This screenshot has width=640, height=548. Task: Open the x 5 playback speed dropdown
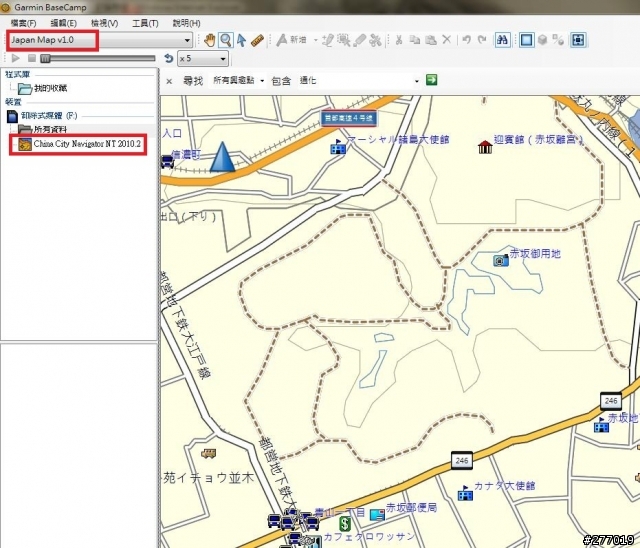(203, 59)
